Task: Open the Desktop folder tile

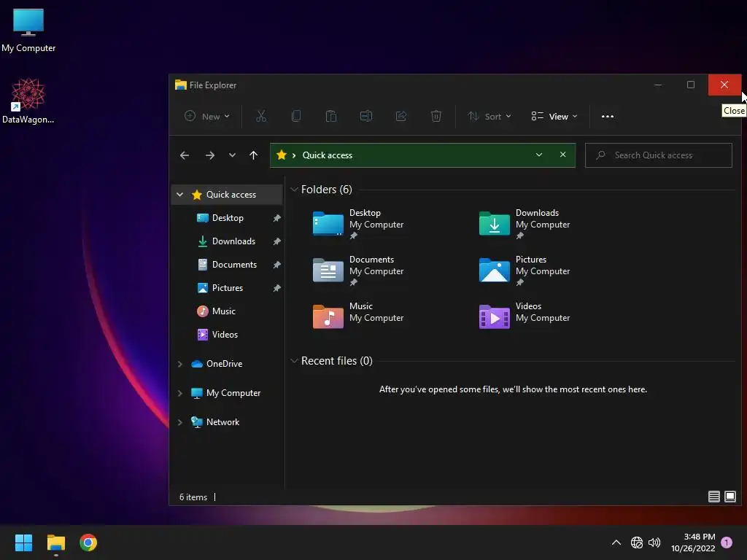Action: pos(358,224)
